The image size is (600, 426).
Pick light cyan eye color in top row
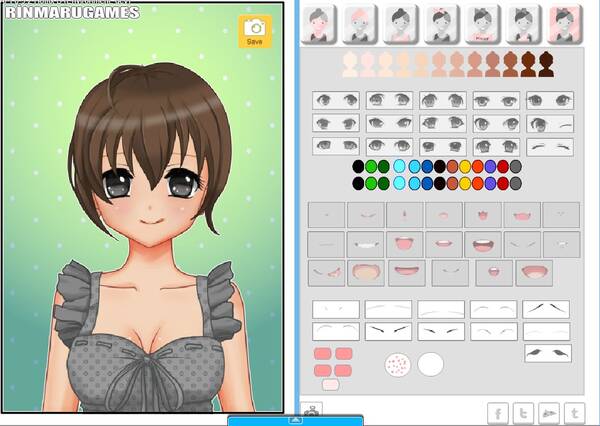tap(400, 167)
